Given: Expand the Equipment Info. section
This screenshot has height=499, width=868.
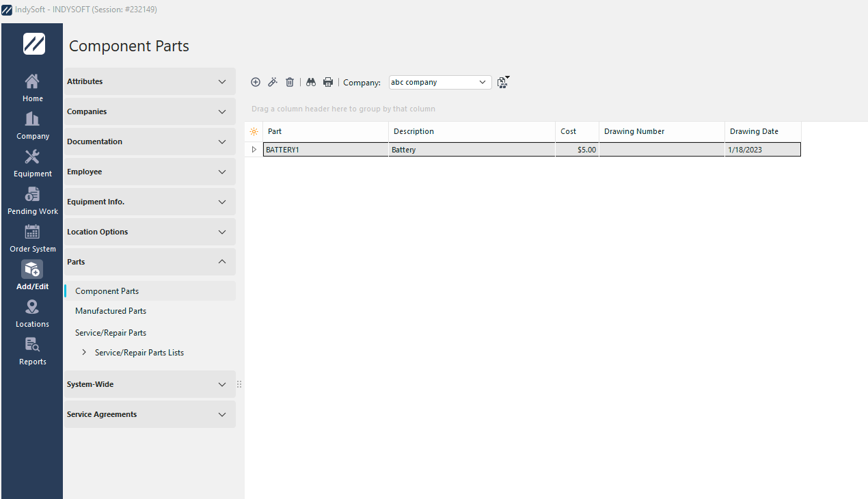Looking at the screenshot, I should pyautogui.click(x=150, y=202).
